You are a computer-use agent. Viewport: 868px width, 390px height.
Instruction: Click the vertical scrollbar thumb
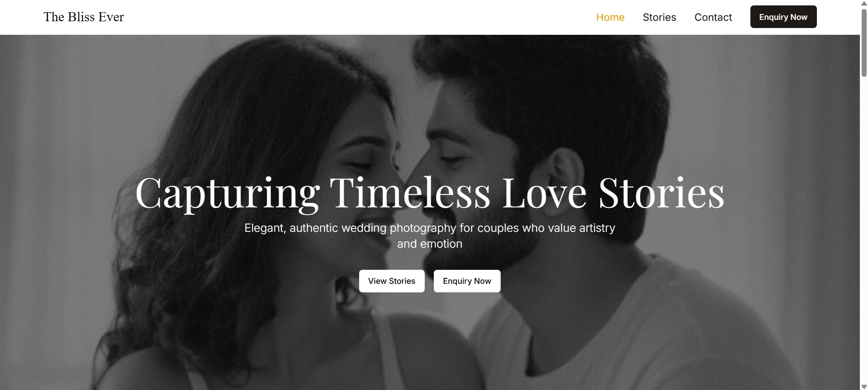pos(864,42)
